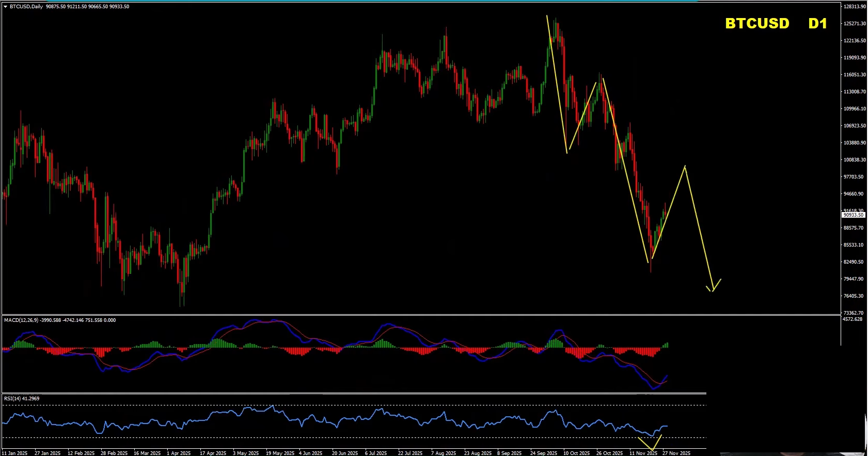Click the 100838.30 price scale label
The width and height of the screenshot is (868, 456).
[x=855, y=160]
